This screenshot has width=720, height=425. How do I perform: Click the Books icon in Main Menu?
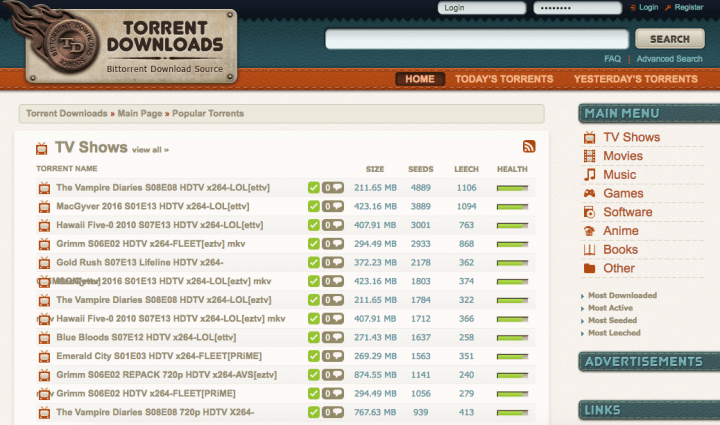pyautogui.click(x=590, y=250)
